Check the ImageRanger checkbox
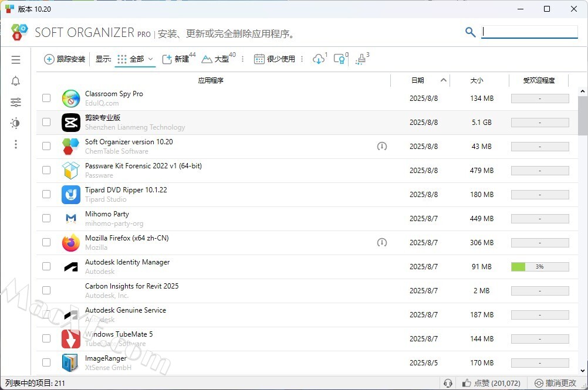Screen dimensions: 588x390 (x=46, y=362)
